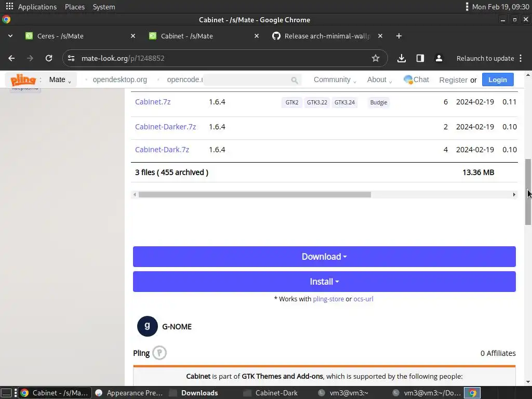Image resolution: width=532 pixels, height=399 pixels.
Task: Switch to Release arch-minimal-wallpaper tab
Action: coord(327,36)
